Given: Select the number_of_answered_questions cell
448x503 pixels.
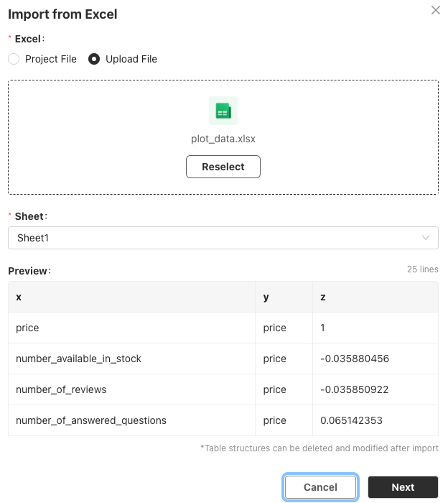Looking at the screenshot, I should (x=90, y=420).
